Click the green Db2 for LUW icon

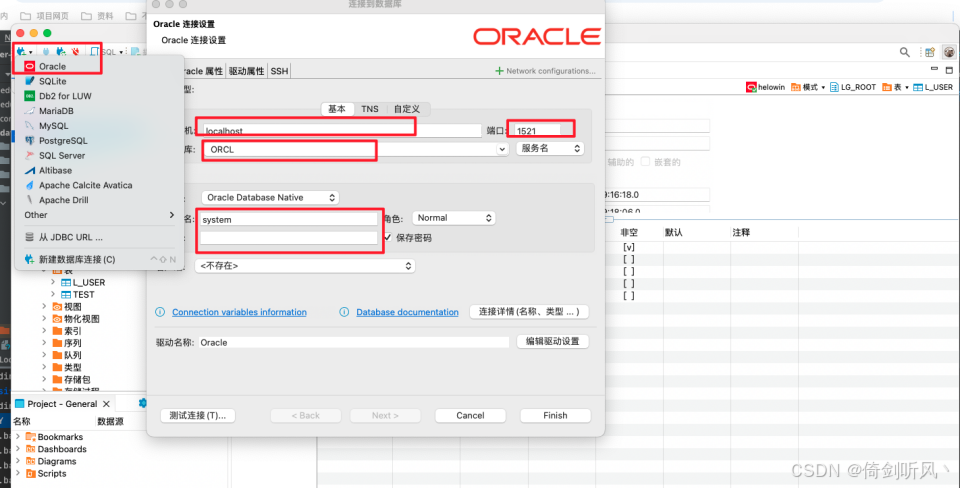(x=29, y=96)
